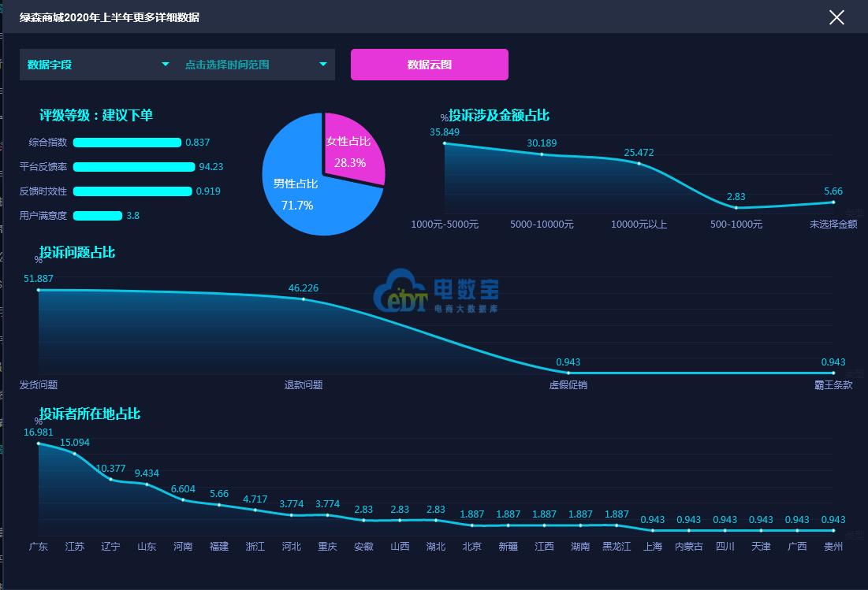Click the 1000元-5000元 data point marker
Image resolution: width=868 pixels, height=590 pixels.
tap(446, 143)
